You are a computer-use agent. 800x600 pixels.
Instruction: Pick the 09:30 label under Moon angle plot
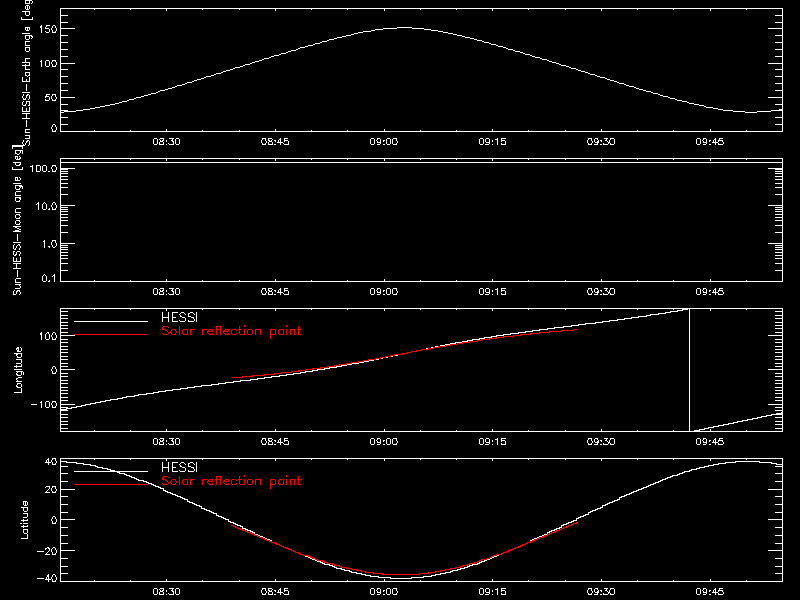click(x=601, y=291)
